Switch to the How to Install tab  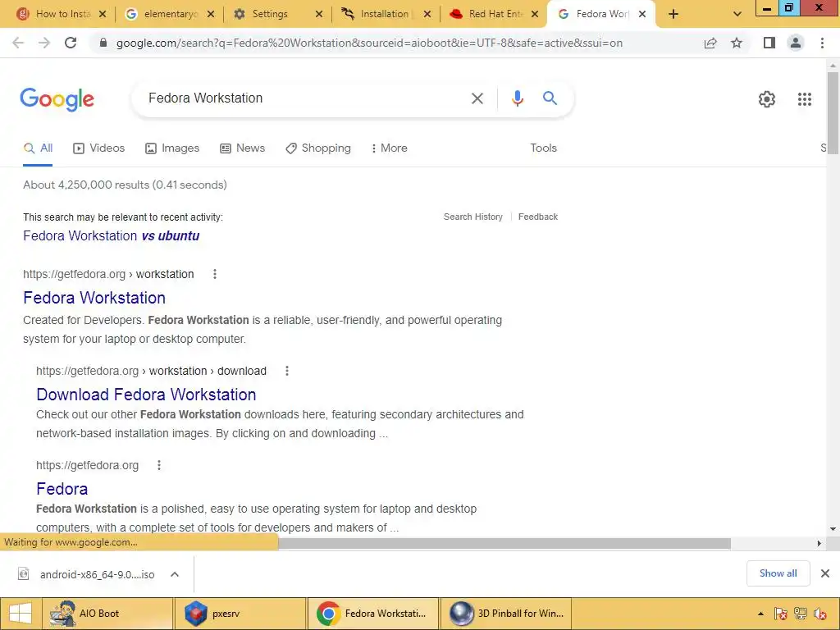[x=61, y=14]
